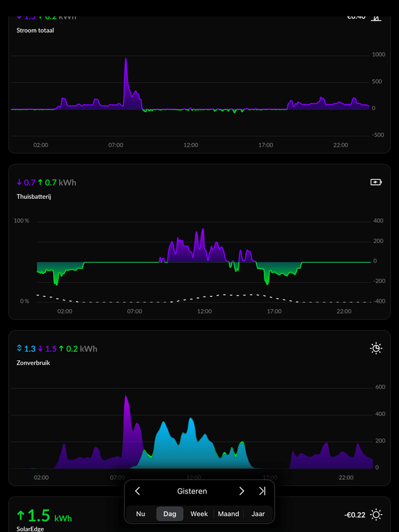Go to next day arrow
Viewport: 399px width, 532px height.
241,491
